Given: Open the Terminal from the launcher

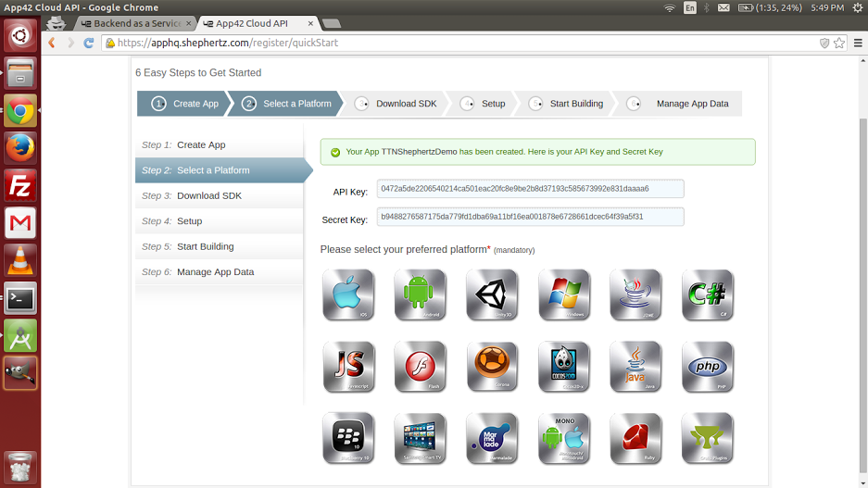Looking at the screenshot, I should pyautogui.click(x=20, y=299).
